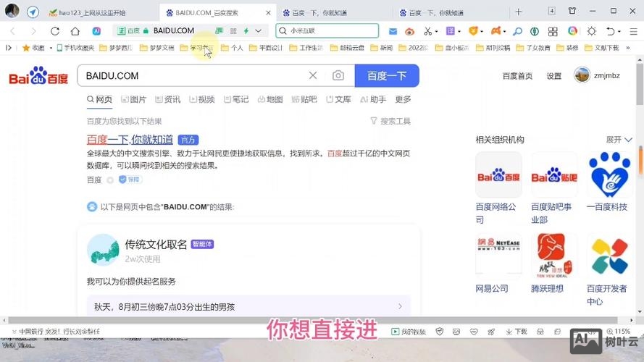The image size is (644, 362).
Task: Click the QR grid icon in the address bar
Action: click(233, 31)
